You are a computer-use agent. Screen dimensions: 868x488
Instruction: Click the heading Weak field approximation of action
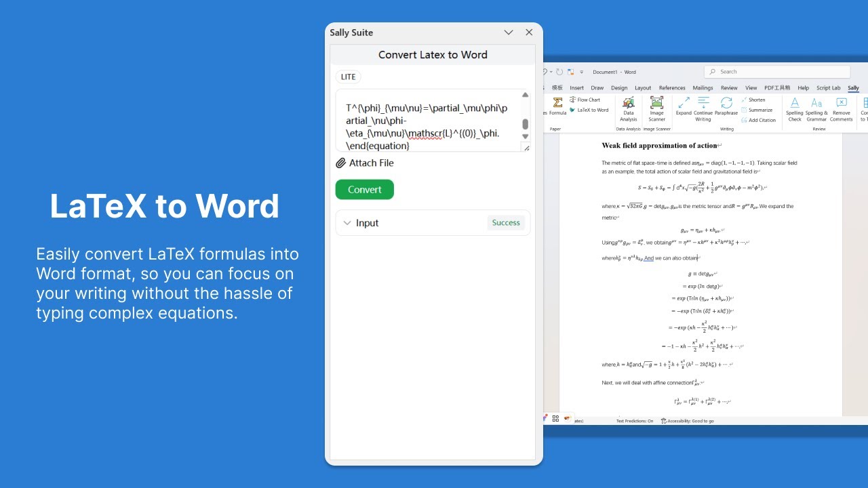(659, 146)
